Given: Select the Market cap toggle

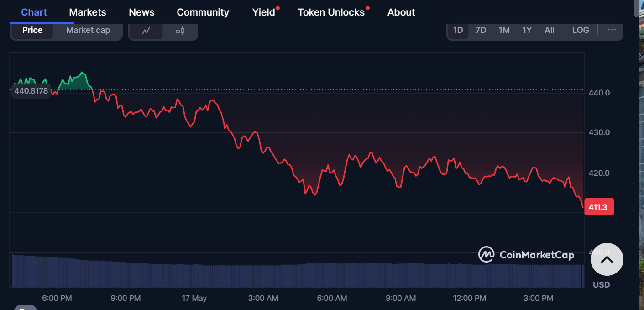Looking at the screenshot, I should coord(88,30).
